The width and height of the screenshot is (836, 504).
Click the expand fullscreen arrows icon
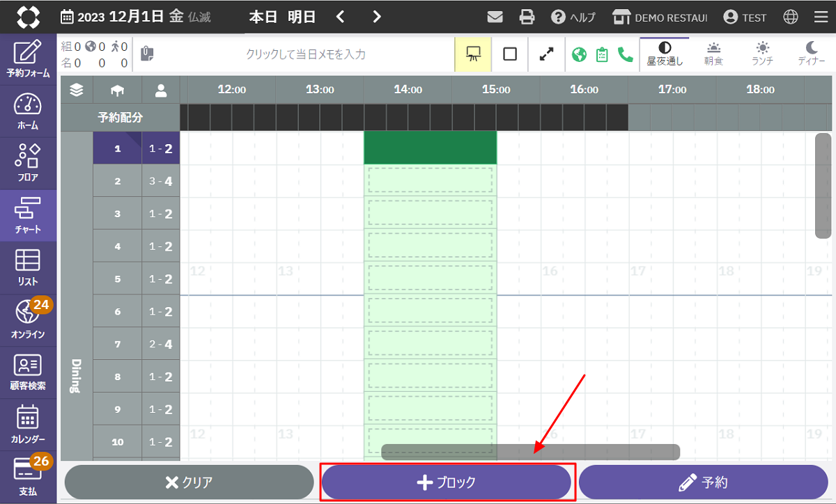click(x=547, y=54)
